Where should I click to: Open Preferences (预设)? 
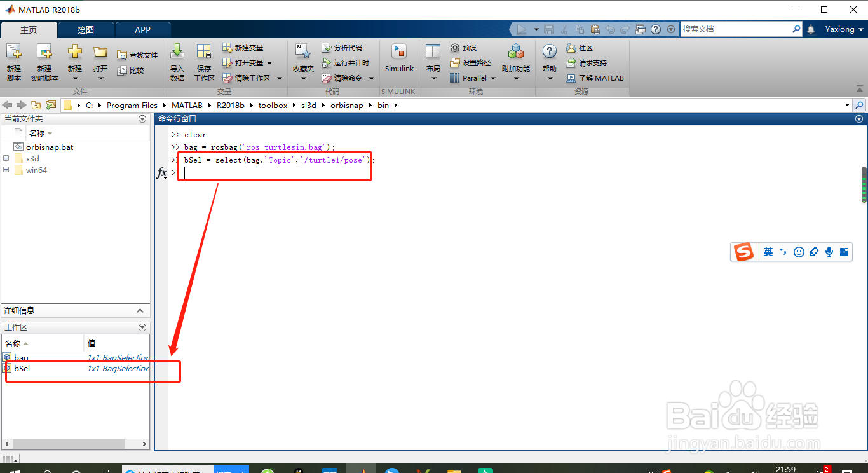tap(463, 48)
